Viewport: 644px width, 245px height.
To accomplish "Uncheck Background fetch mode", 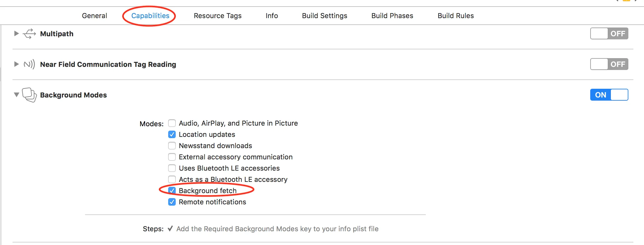I will coord(172,191).
